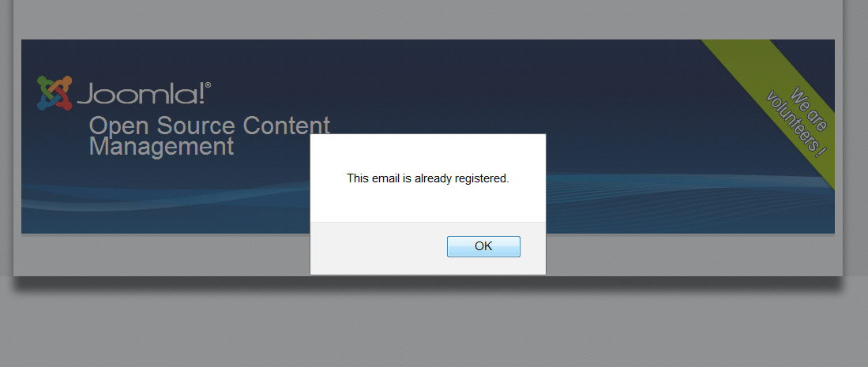Click the gray footer strip of the alert dialog
Viewport: 868px width, 367px height.
[377, 248]
